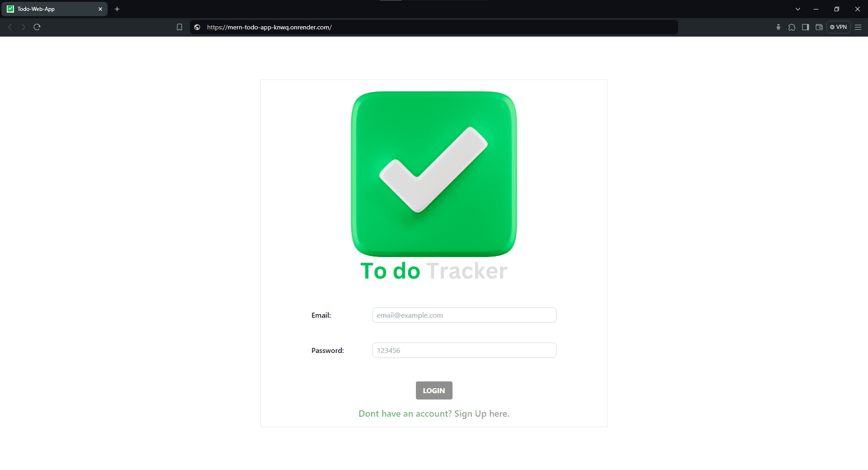Click the bookmark icon beside address bar
This screenshot has height=470, width=868.
point(179,27)
